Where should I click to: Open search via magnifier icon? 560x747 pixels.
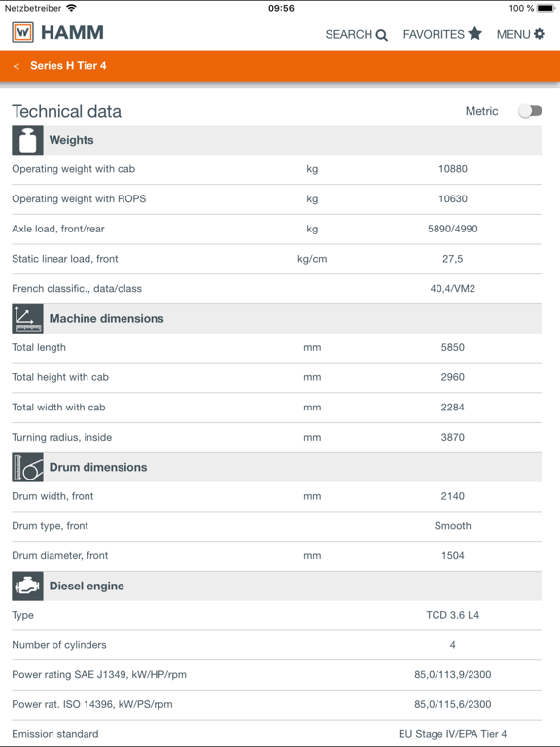381,35
